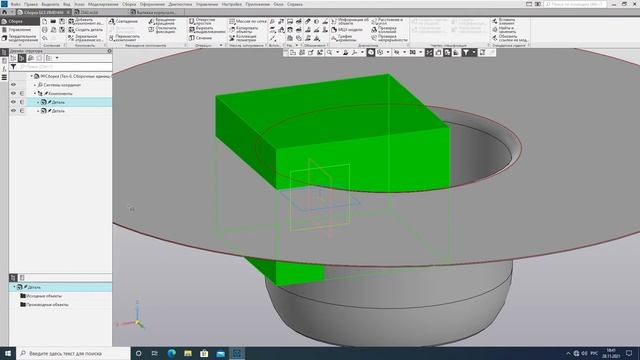This screenshot has width=640, height=360.
Task: Open Task View from the taskbar
Action: (x=155, y=353)
